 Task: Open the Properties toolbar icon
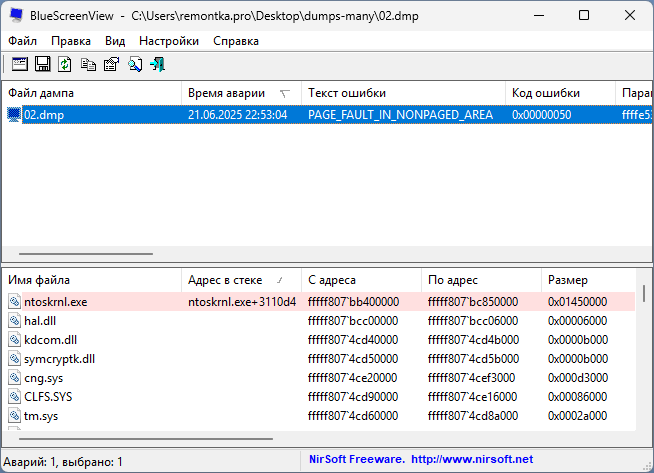tap(111, 64)
